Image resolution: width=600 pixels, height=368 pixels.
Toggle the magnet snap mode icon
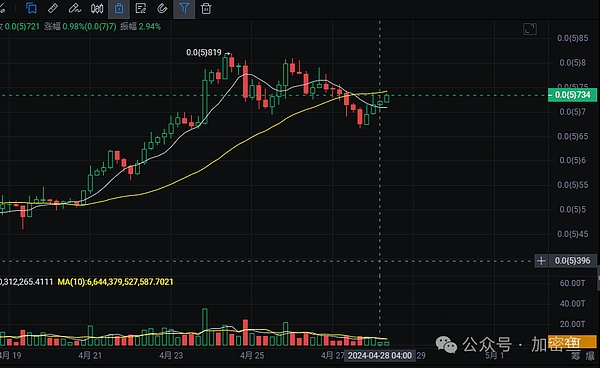pos(162,8)
